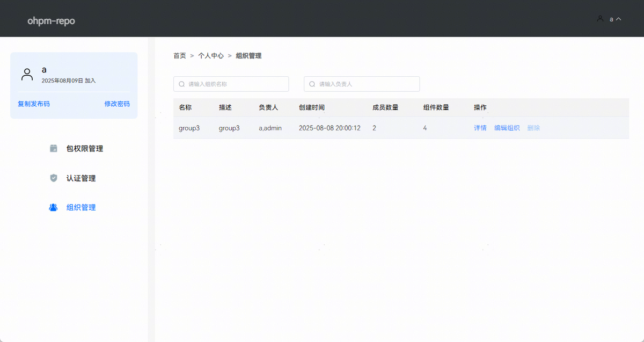Select the 认证管理 menu label

81,178
